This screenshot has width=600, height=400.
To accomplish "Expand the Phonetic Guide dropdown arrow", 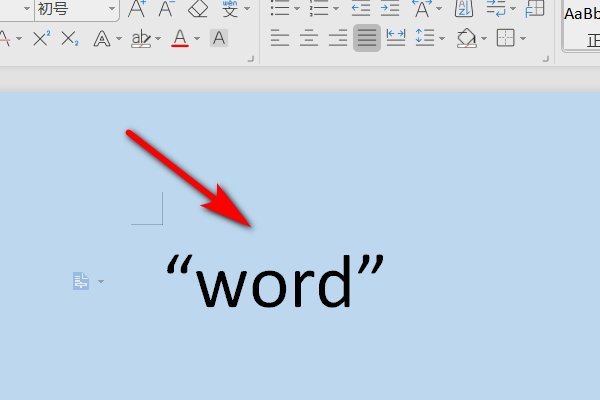I will [x=248, y=8].
